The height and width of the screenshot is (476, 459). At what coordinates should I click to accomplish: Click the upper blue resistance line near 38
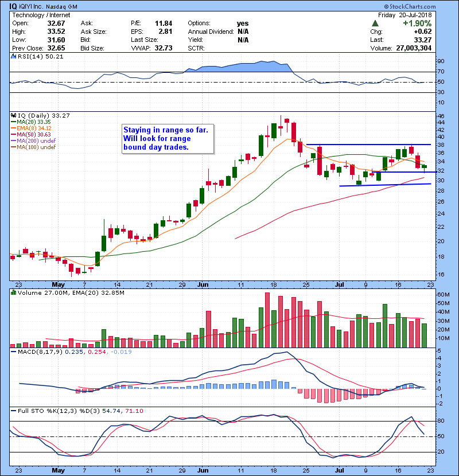pyautogui.click(x=368, y=145)
